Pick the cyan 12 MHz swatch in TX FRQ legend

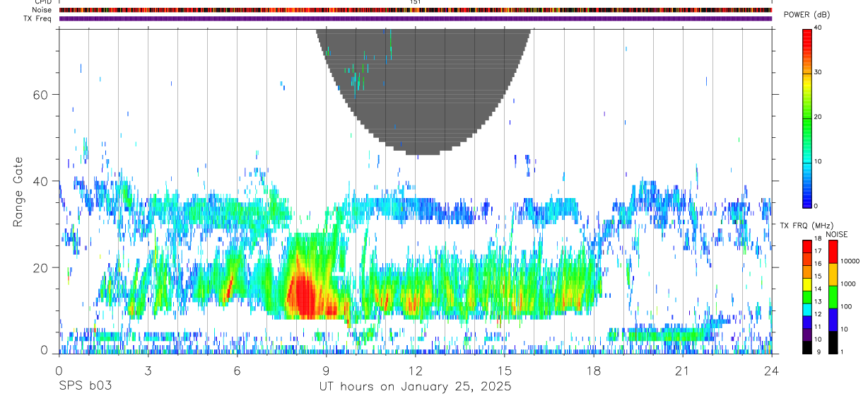click(x=807, y=309)
